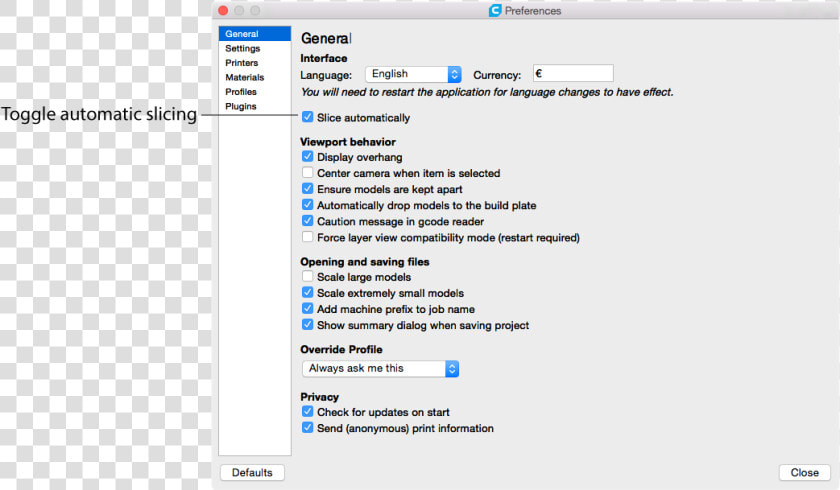This screenshot has height=490, width=840.
Task: Uncheck Ensure models are kept apart
Action: tap(308, 189)
